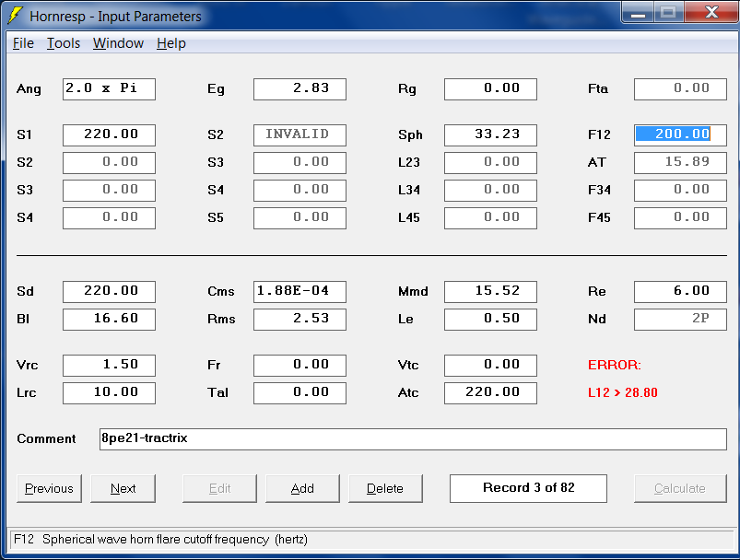
Task: Select the S5 input field
Action: click(x=300, y=218)
